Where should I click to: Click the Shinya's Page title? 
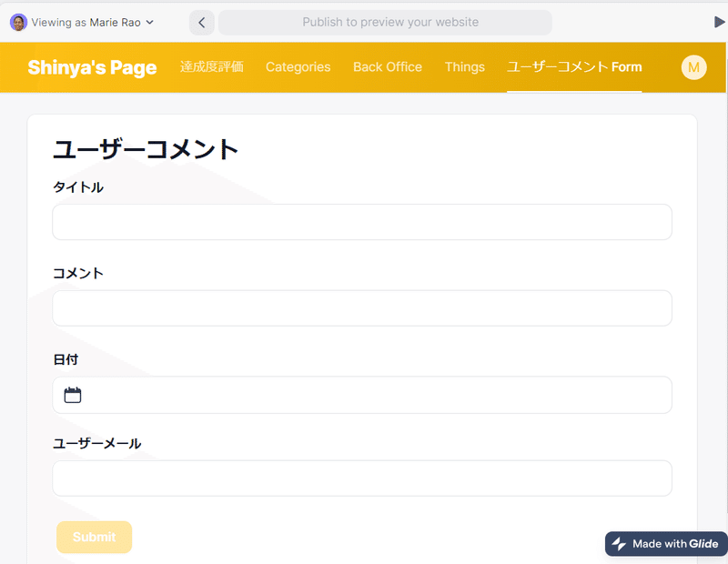point(92,67)
